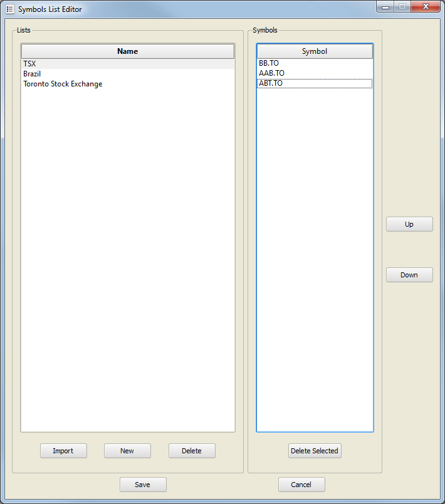
Task: Close the Symbols List Editor window
Action: tap(426, 7)
